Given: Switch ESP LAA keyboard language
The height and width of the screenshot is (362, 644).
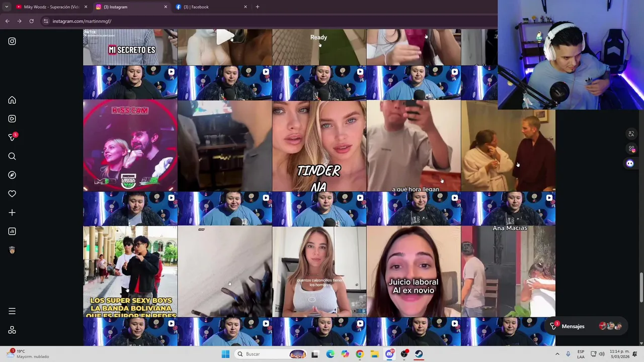Looking at the screenshot, I should click(581, 354).
